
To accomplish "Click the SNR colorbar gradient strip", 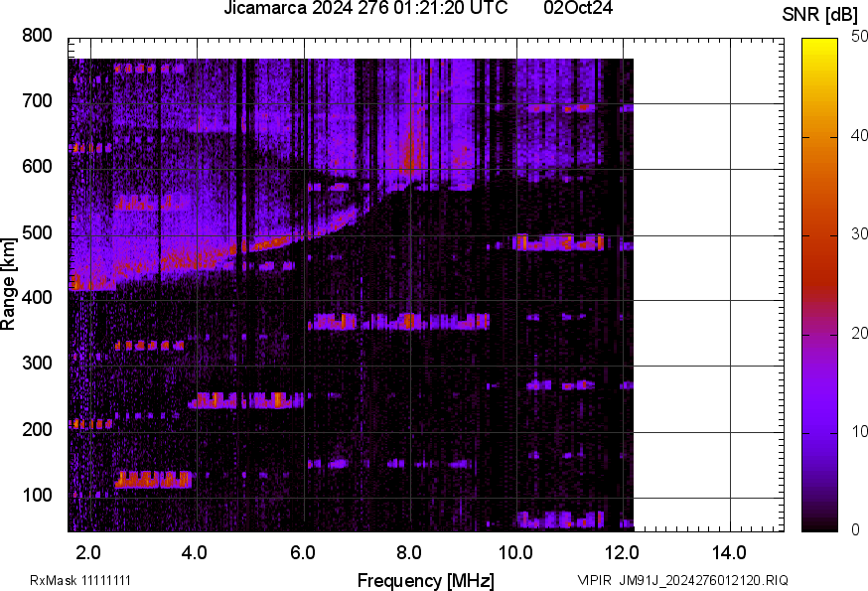I will click(x=819, y=285).
